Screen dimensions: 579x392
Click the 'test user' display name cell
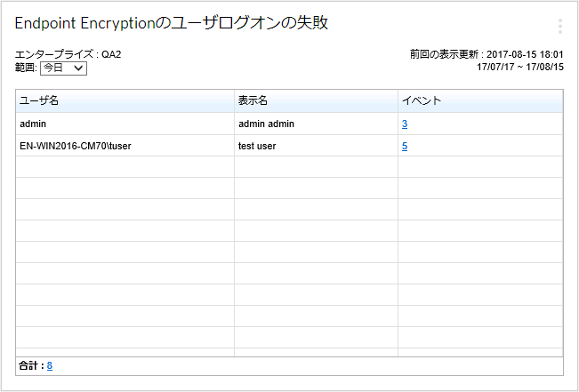(x=257, y=146)
